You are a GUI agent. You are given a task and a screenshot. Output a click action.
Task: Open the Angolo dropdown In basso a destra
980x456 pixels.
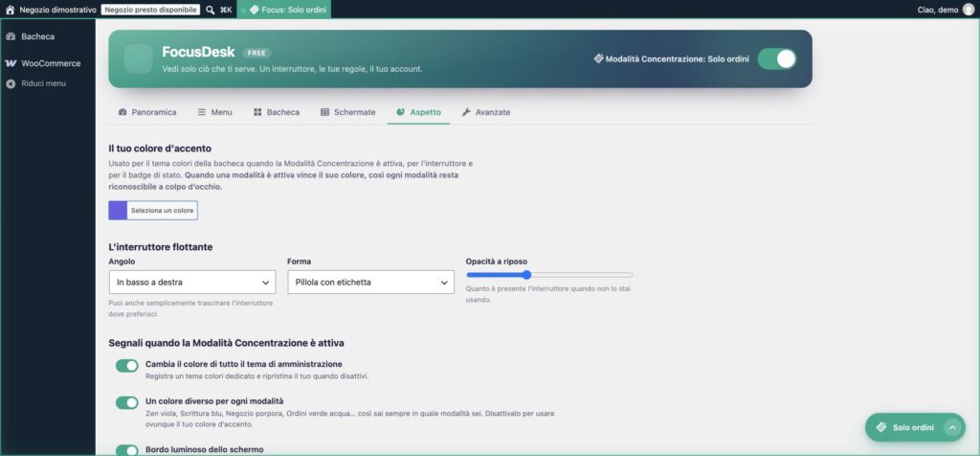tap(192, 282)
